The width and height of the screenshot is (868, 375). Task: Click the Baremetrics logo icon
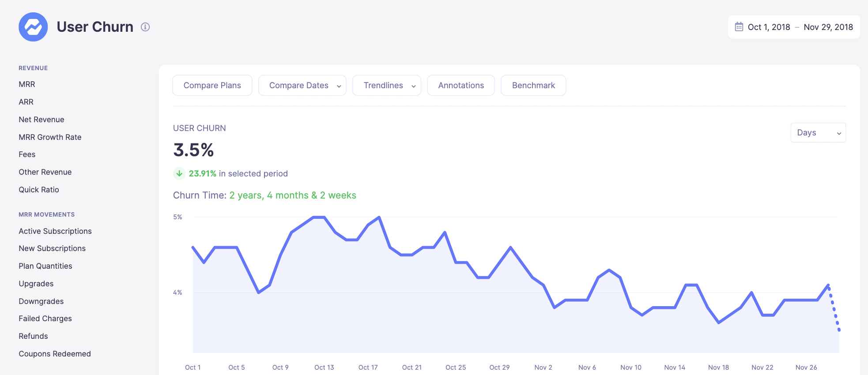click(33, 27)
